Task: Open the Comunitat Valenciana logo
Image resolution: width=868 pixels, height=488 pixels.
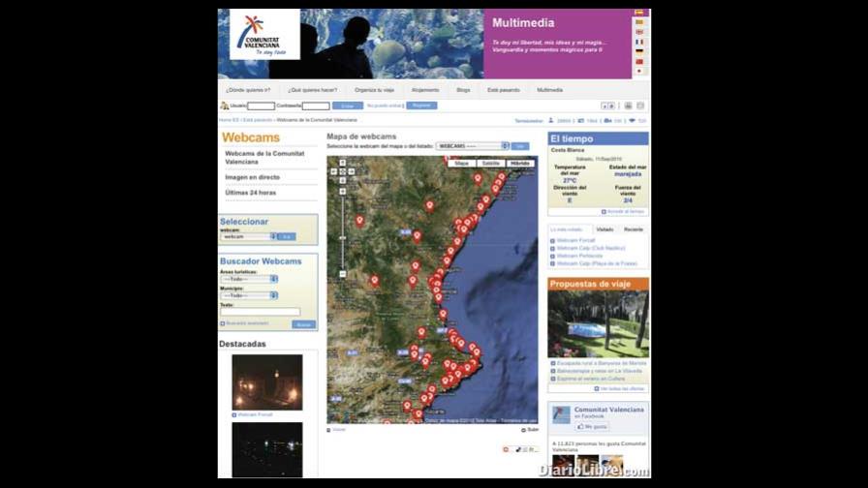Action: pyautogui.click(x=264, y=34)
